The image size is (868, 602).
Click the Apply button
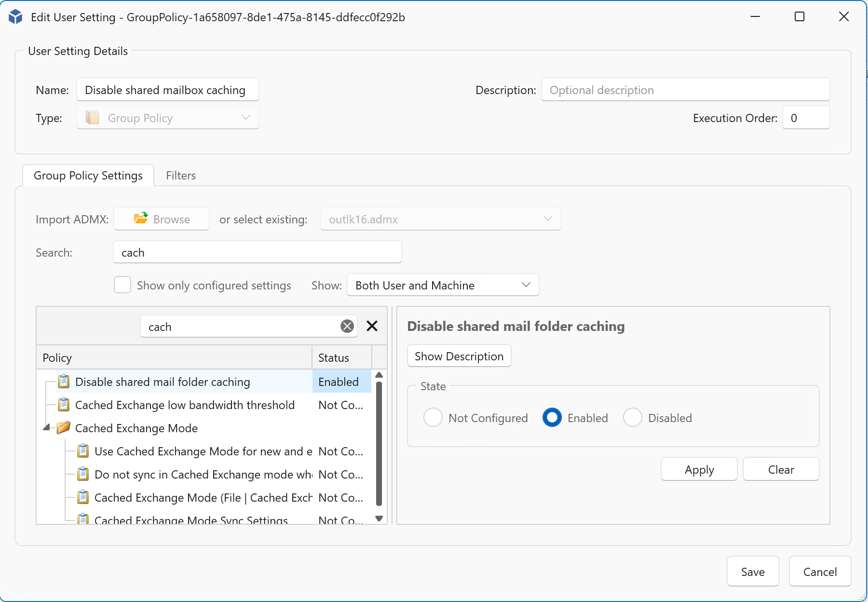click(699, 469)
